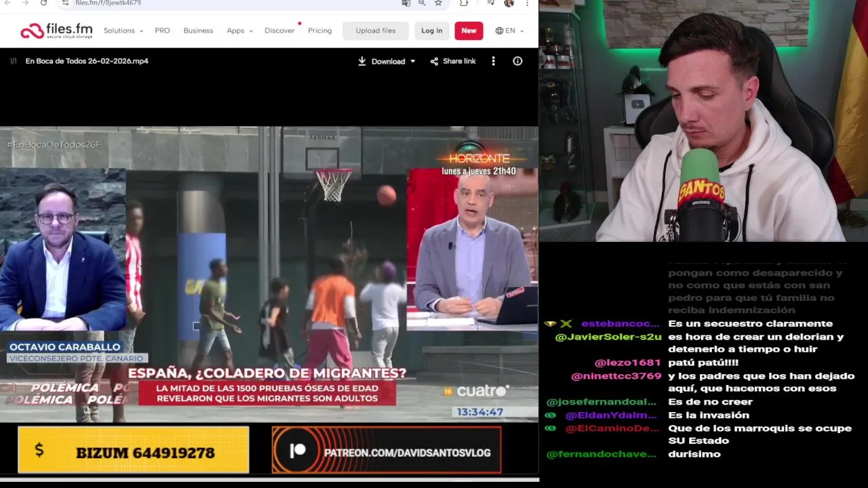868x488 pixels.
Task: Open the Discover menu item
Action: (279, 30)
